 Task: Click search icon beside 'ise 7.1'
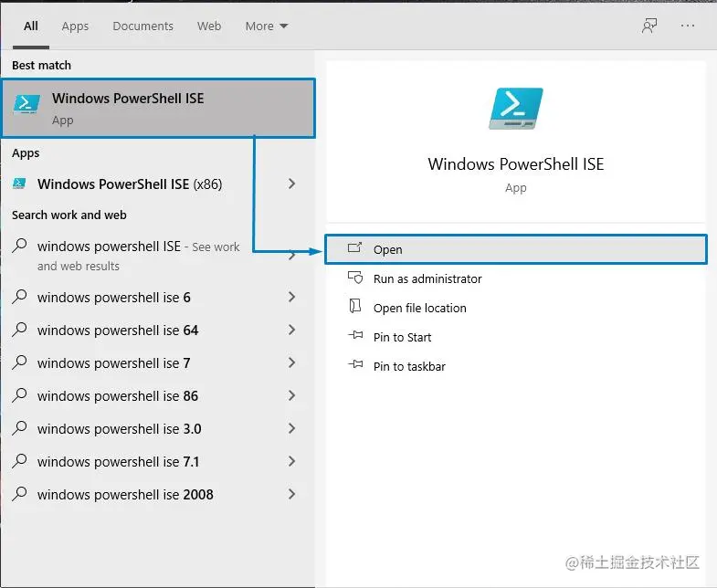click(20, 460)
